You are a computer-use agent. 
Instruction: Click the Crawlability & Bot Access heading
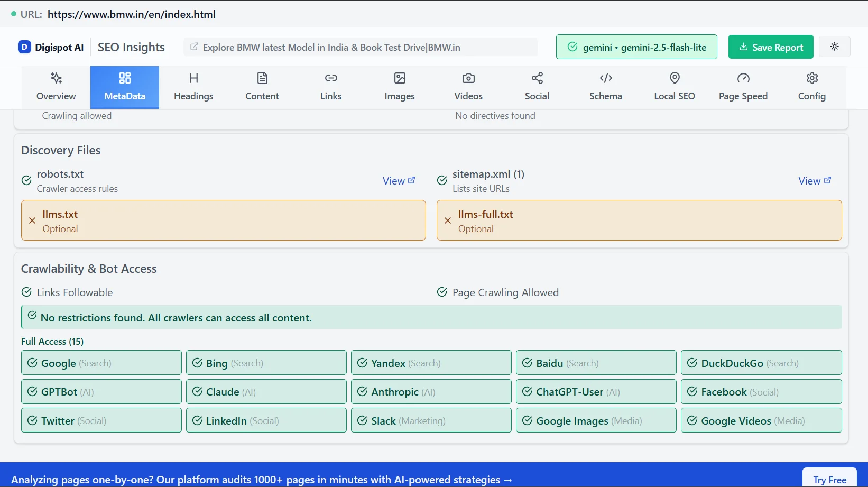(89, 269)
